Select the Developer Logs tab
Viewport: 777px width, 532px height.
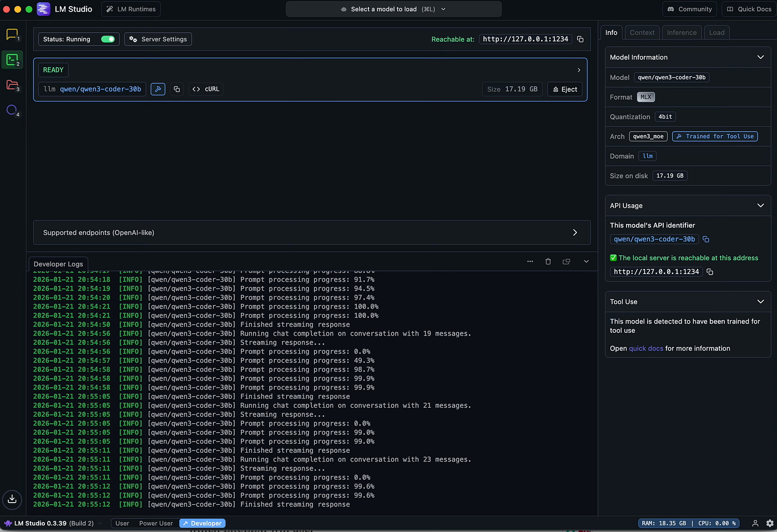pyautogui.click(x=58, y=264)
